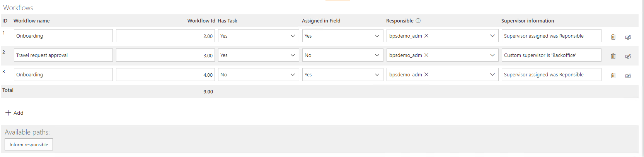The height and width of the screenshot is (157, 644).
Task: Click Supervisor information field with 'Backoffice'
Action: pos(552,55)
